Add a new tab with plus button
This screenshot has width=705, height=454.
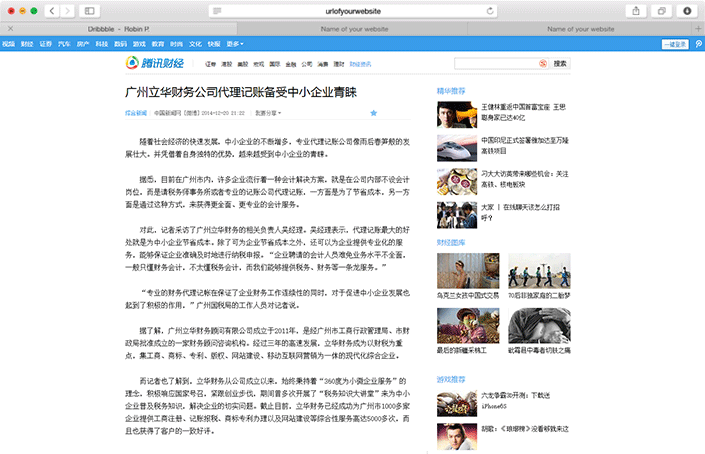click(x=697, y=29)
